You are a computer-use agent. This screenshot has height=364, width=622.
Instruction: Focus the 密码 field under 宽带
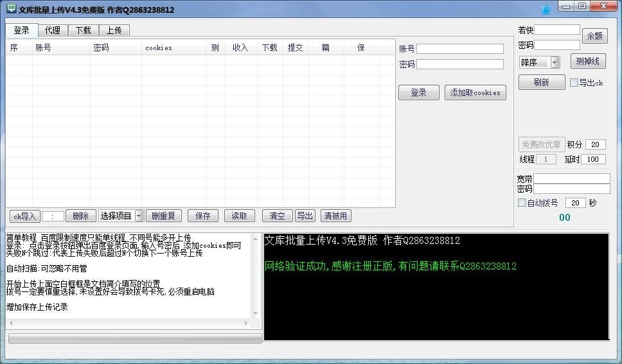[x=572, y=189]
